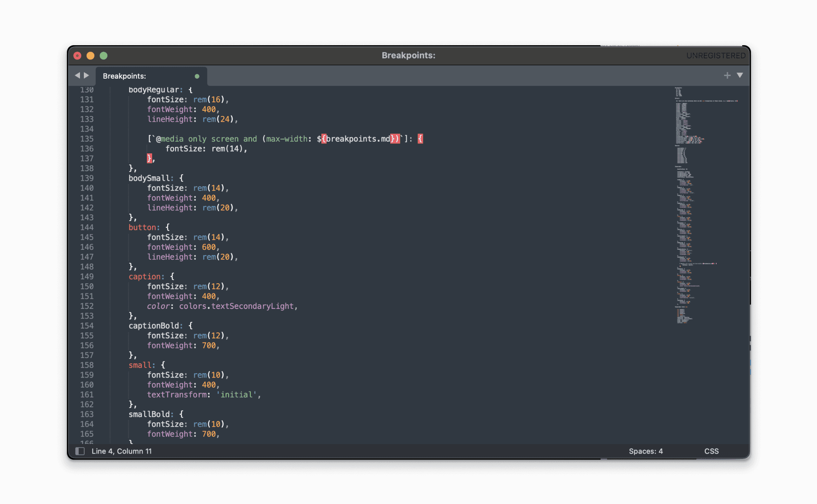
Task: Click the button key on line 144
Action: point(142,227)
